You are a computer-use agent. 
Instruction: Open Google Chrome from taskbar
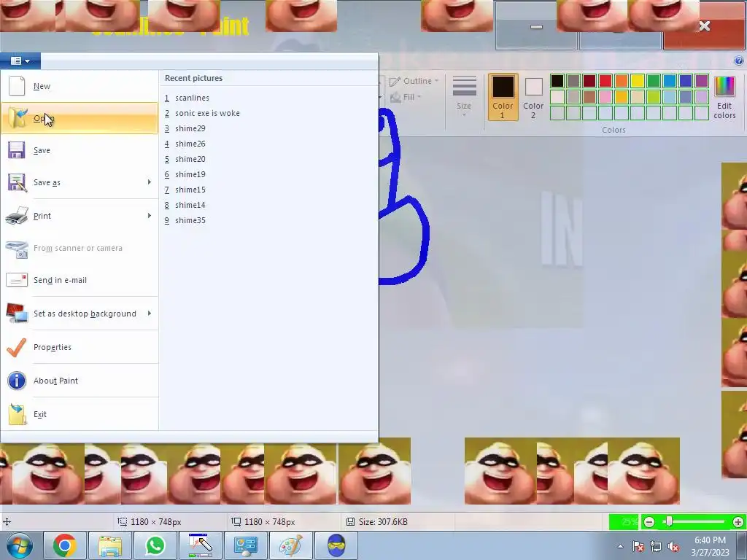point(65,545)
